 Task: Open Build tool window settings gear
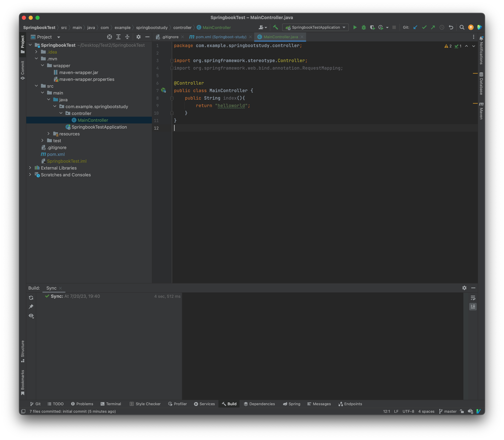(x=464, y=288)
